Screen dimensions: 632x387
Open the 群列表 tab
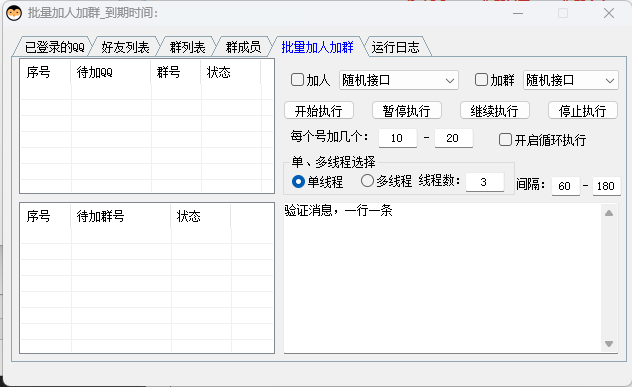[x=187, y=47]
